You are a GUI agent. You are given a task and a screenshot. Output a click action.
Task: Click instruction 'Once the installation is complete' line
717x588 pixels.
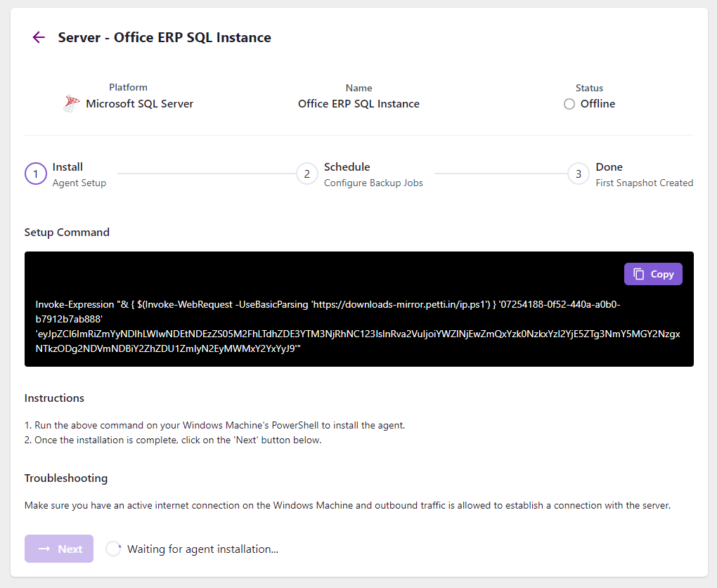(174, 440)
